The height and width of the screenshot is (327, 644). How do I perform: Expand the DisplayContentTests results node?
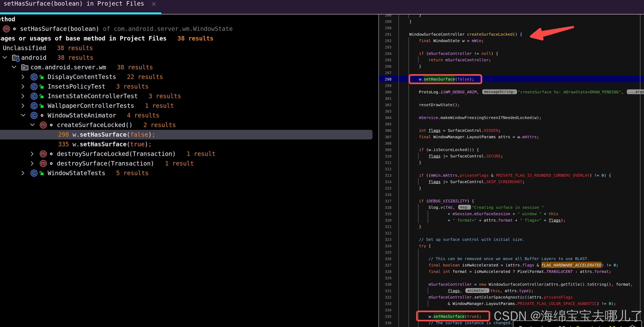coord(23,77)
